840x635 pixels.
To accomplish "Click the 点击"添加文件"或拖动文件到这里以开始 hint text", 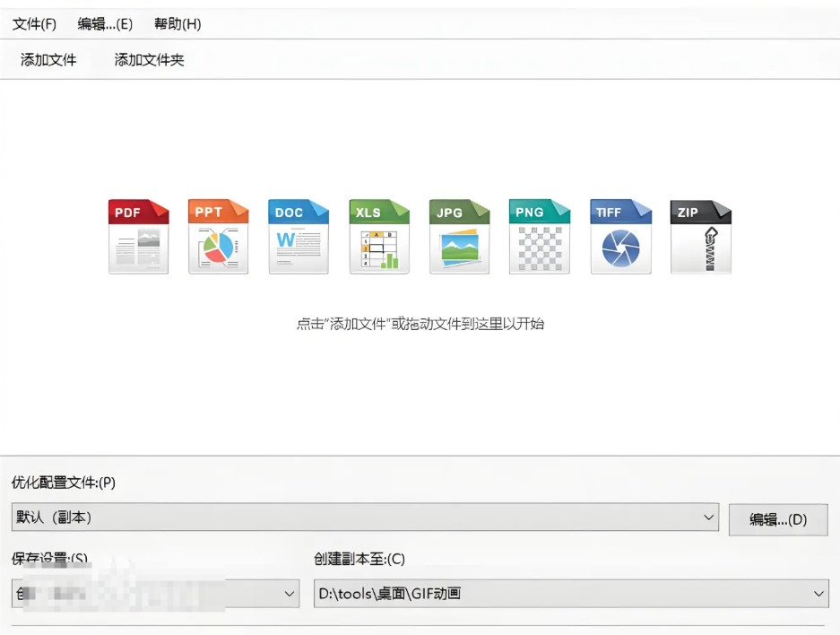I will coord(420,324).
